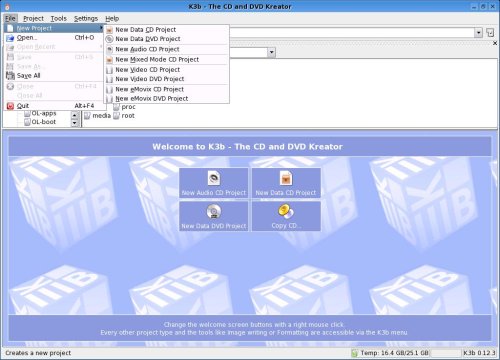Select New Project submenu entry
The height and width of the screenshot is (360, 500).
[54, 28]
